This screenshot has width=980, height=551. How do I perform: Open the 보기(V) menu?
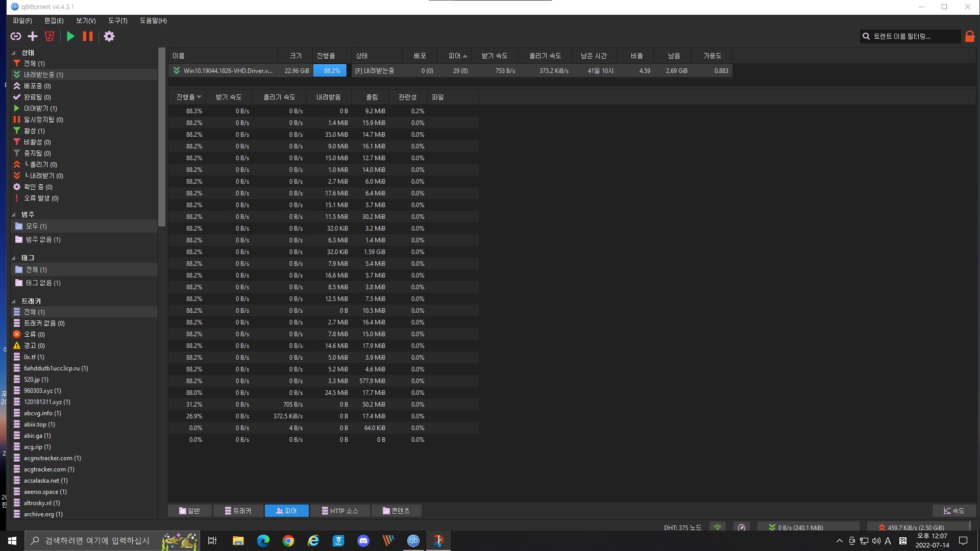pos(86,20)
